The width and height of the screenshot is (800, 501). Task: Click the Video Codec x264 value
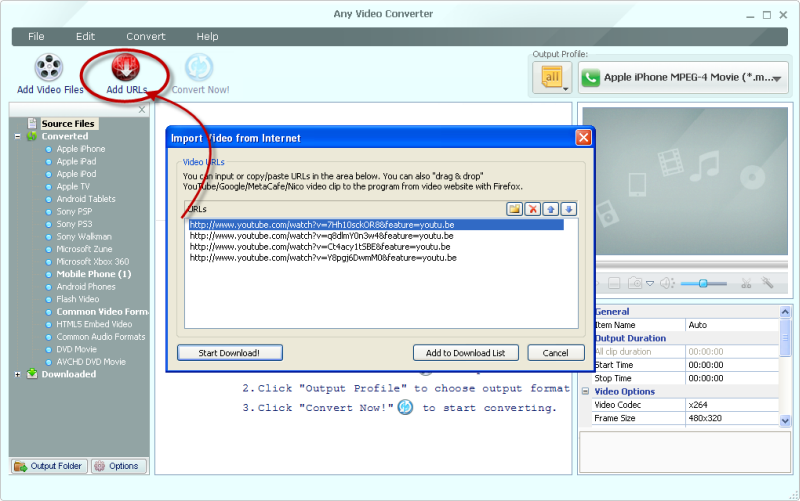tap(732, 405)
